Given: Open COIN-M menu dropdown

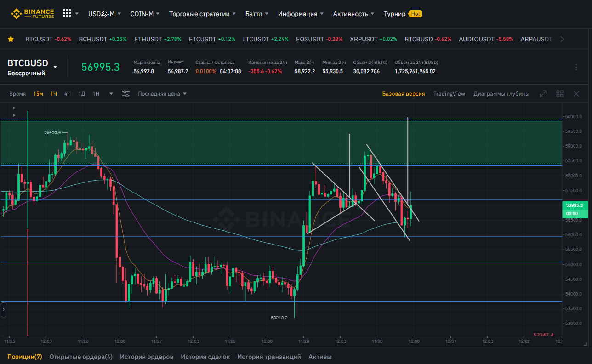Looking at the screenshot, I should pyautogui.click(x=145, y=14).
